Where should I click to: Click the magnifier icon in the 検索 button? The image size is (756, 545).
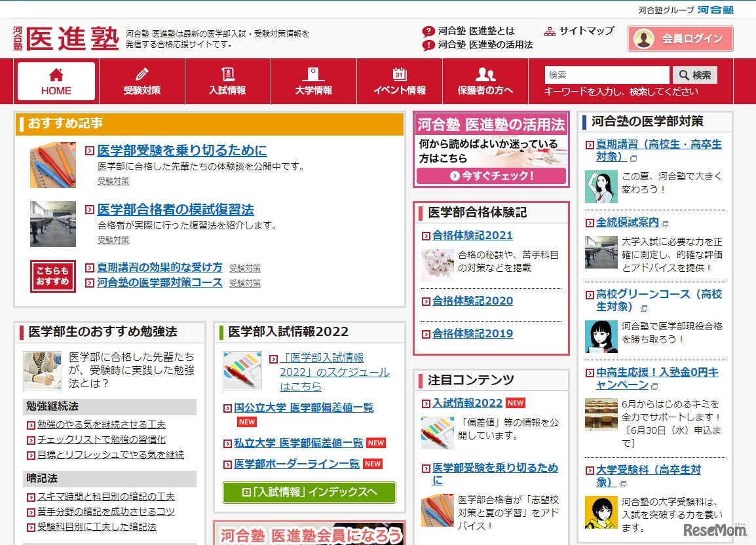click(x=684, y=75)
